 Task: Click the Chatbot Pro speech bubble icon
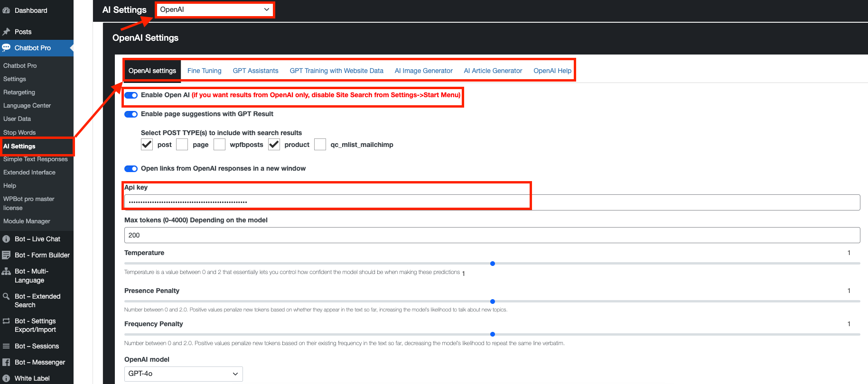click(x=6, y=47)
